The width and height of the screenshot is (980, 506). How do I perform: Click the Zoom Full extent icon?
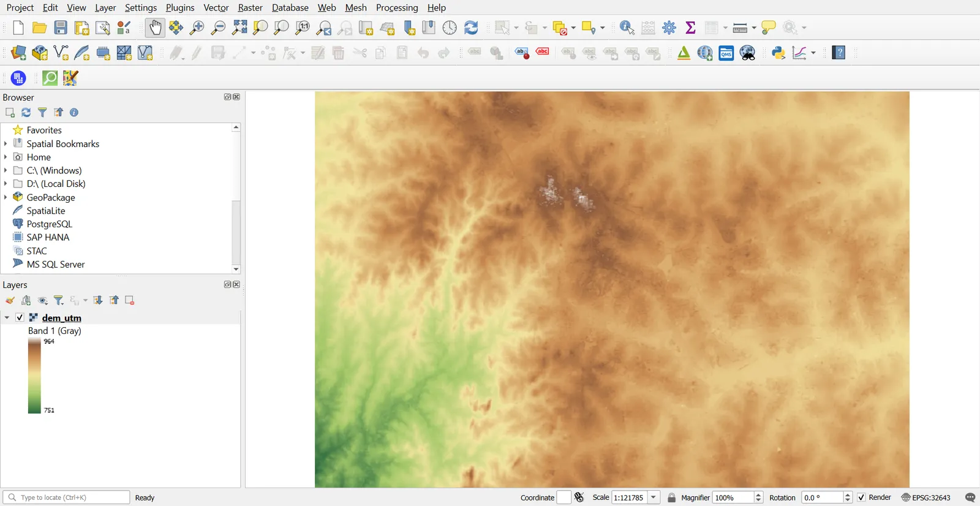(239, 28)
